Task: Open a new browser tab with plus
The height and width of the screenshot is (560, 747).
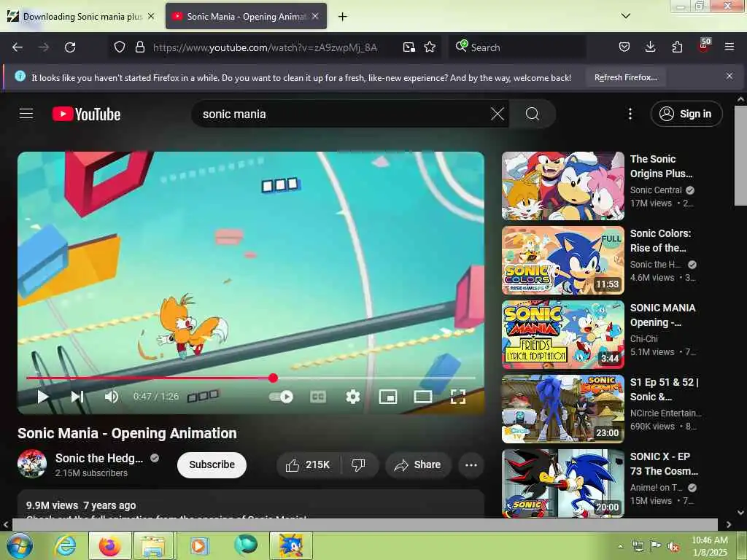Action: [343, 17]
